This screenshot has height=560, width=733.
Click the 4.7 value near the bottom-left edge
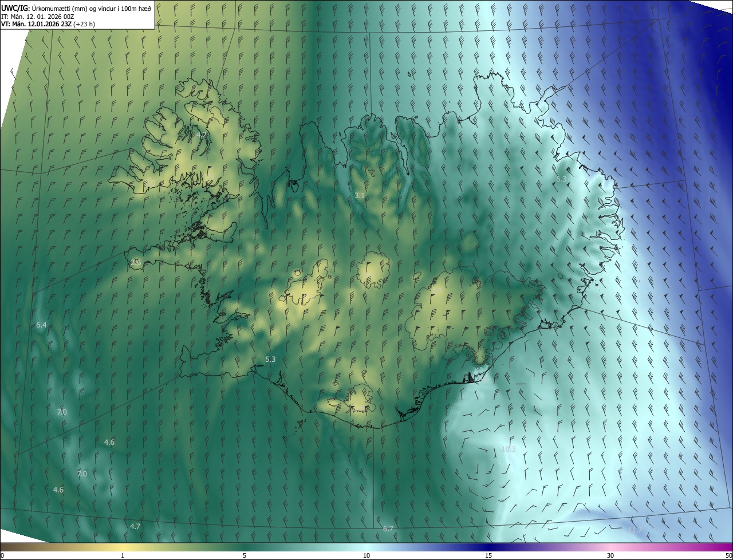pyautogui.click(x=135, y=526)
